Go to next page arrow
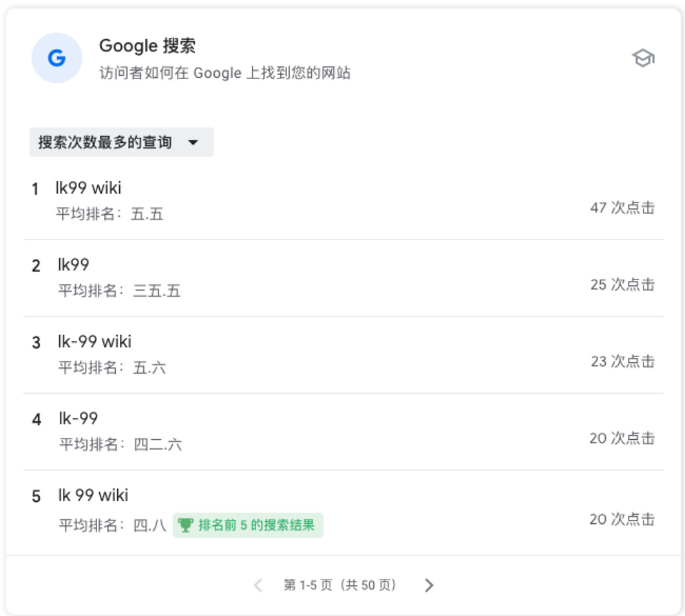 tap(429, 585)
